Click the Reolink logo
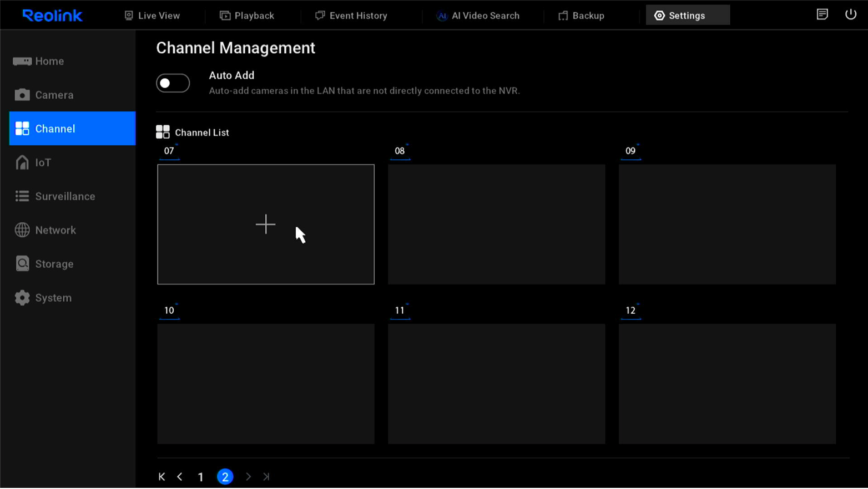 (52, 16)
